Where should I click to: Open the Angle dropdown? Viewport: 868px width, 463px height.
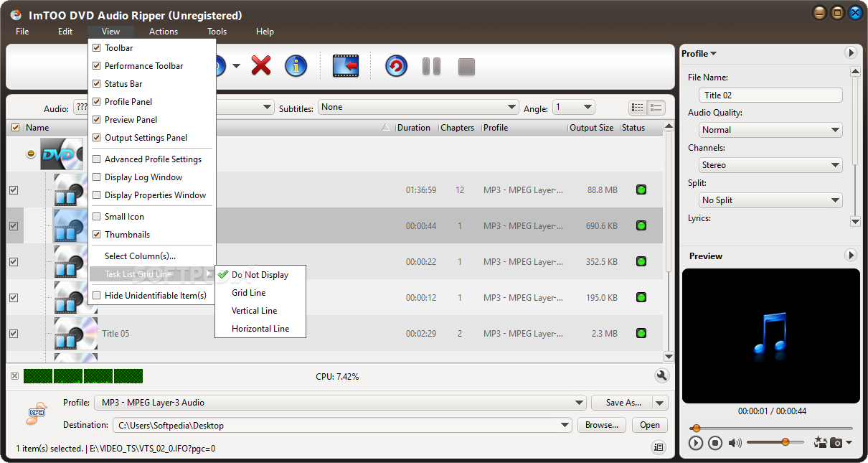click(x=574, y=107)
